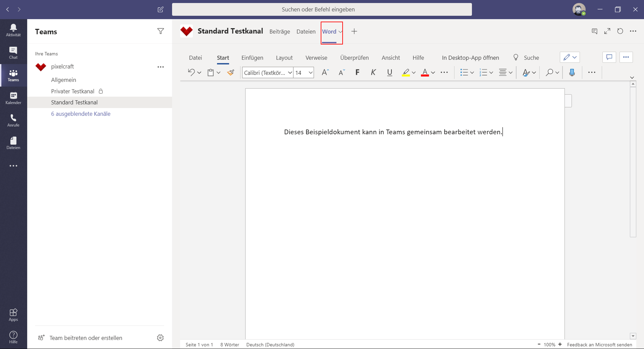Toggle bulleted list

464,73
